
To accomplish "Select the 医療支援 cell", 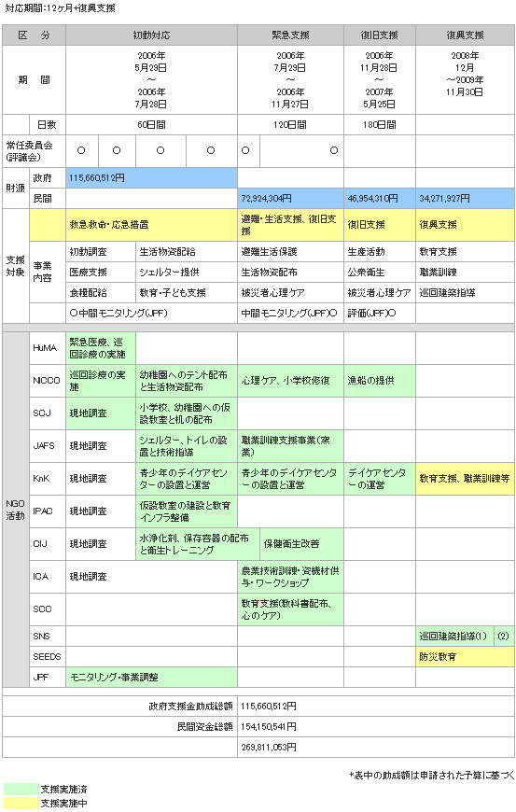I will coord(101,272).
